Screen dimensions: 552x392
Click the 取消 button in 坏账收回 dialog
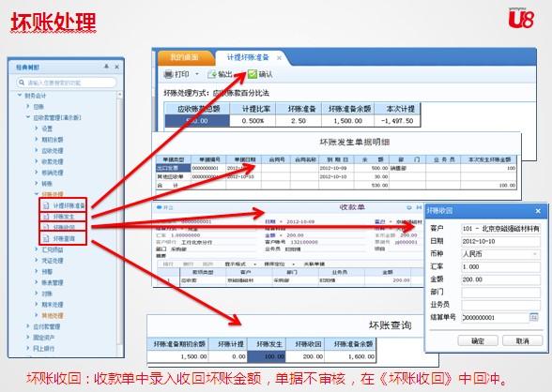pos(522,340)
